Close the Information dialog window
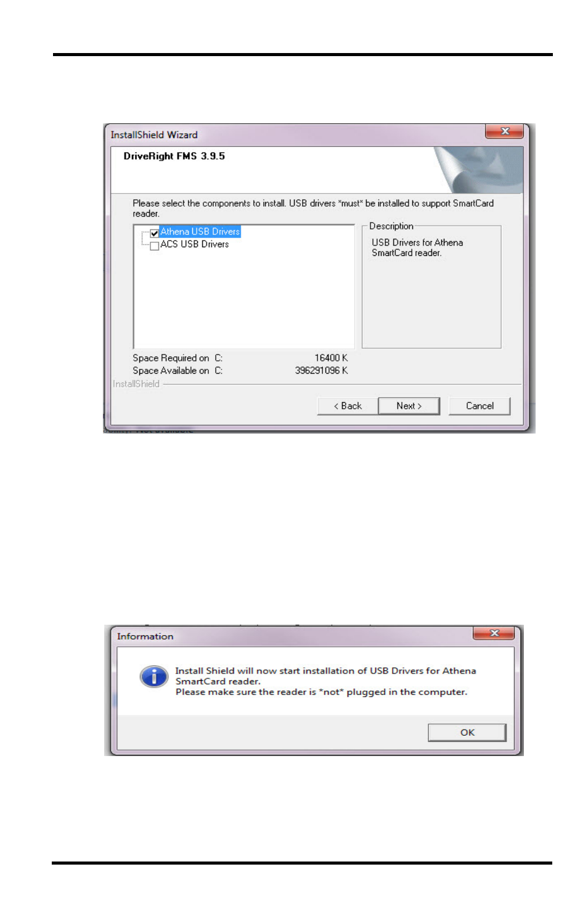 (494, 633)
